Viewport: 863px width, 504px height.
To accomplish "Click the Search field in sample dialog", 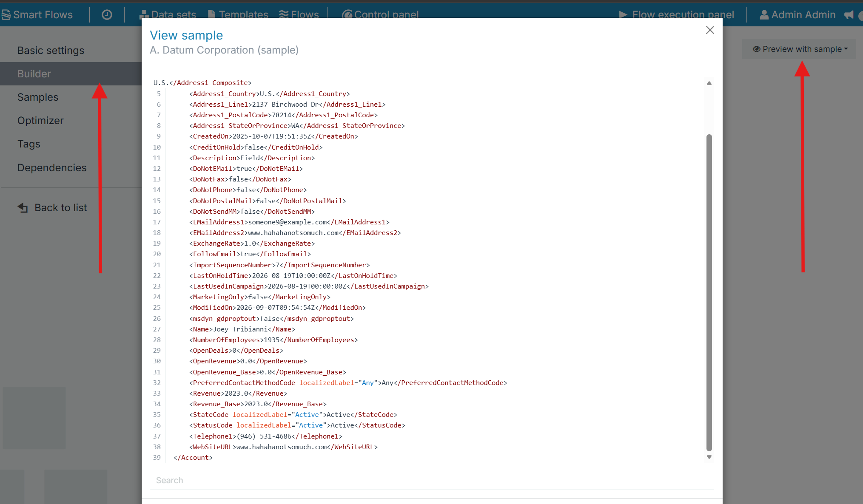I will [432, 480].
